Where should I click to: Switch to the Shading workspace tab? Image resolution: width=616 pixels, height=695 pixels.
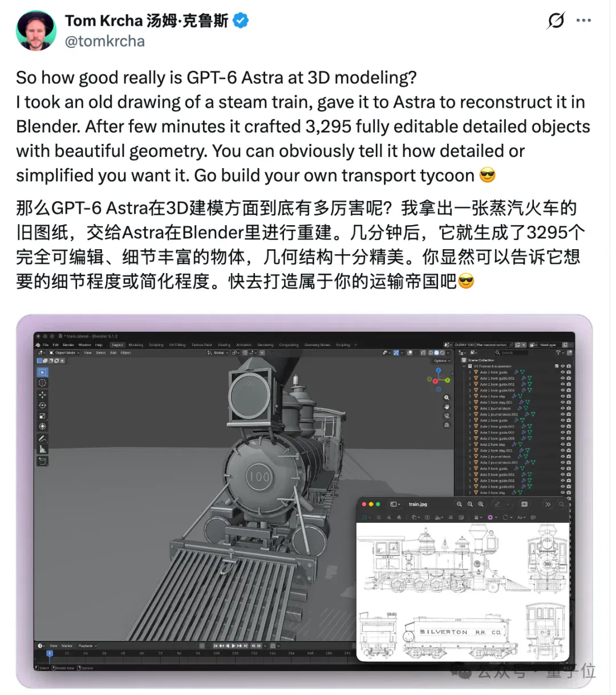tap(224, 344)
